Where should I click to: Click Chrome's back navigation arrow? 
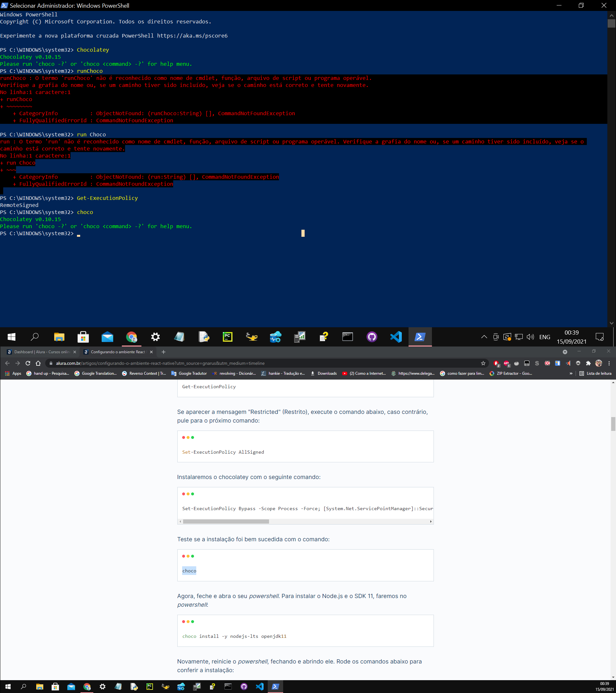[7, 363]
